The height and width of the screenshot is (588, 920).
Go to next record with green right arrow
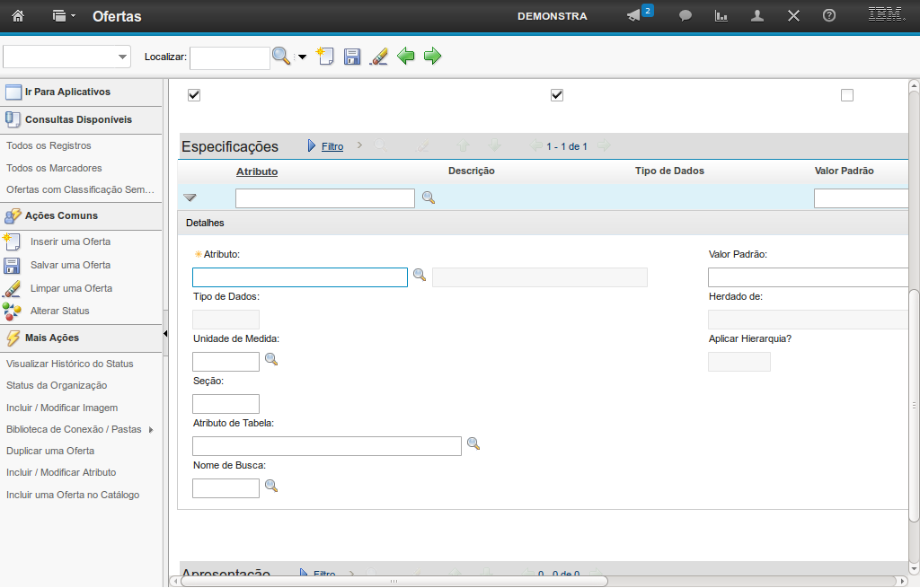(433, 57)
